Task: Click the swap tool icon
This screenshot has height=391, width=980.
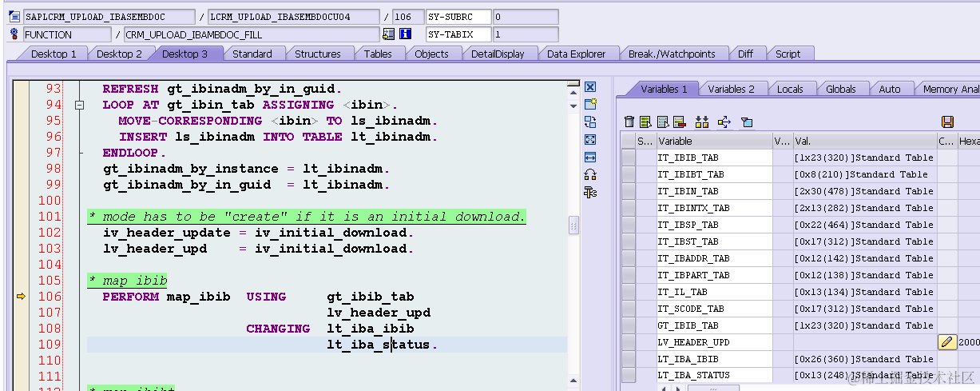Action: click(x=590, y=122)
